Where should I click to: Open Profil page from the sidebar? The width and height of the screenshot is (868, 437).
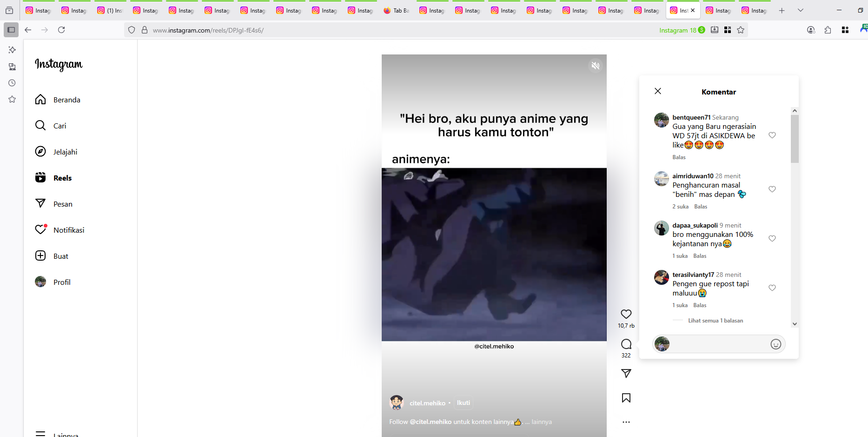53,282
